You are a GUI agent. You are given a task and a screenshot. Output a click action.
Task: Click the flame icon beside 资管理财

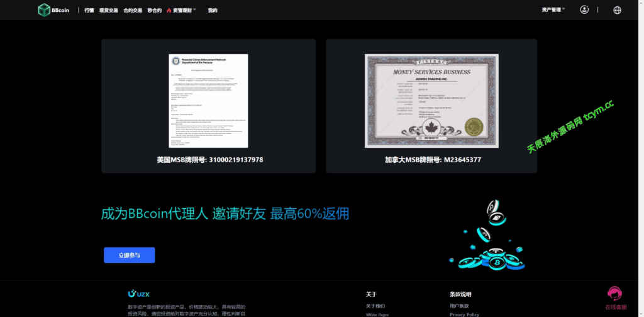pos(169,10)
